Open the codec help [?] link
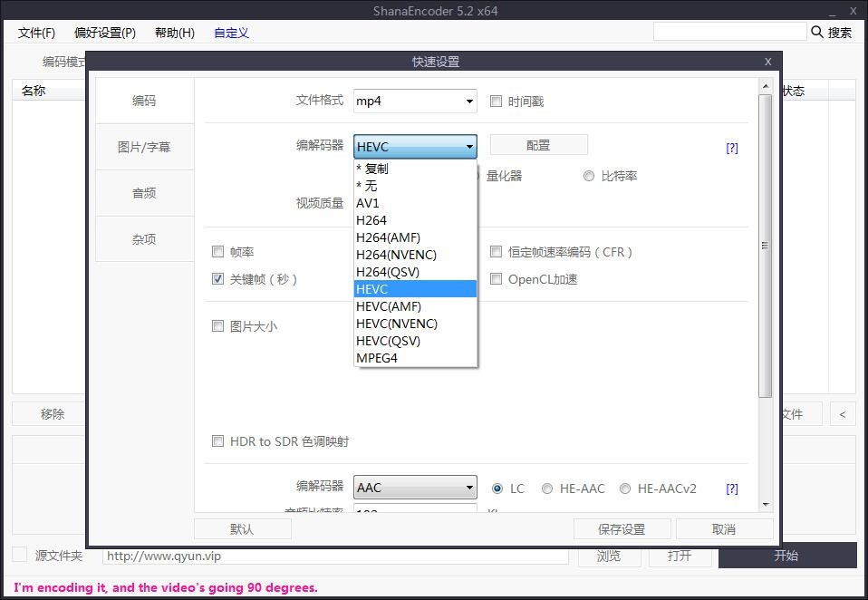Screen dimensions: 868x600 pos(732,148)
